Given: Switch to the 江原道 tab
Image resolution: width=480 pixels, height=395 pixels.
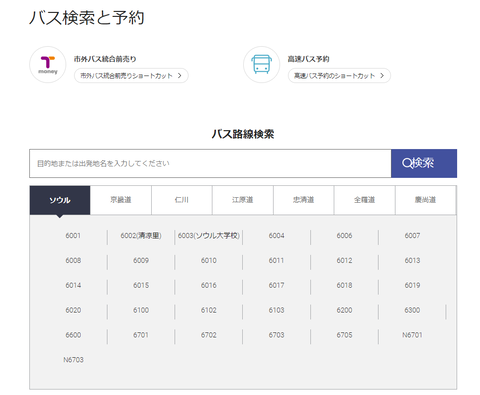Looking at the screenshot, I should coord(243,200).
